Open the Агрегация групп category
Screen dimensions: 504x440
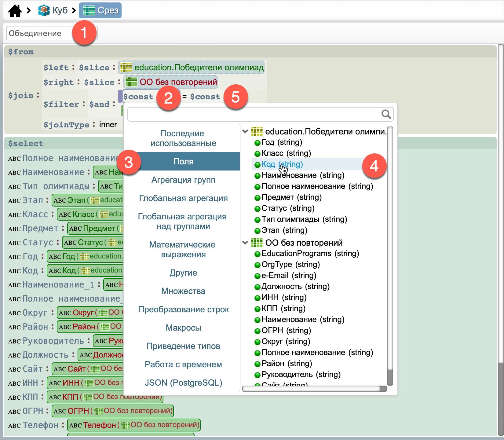[x=183, y=180]
